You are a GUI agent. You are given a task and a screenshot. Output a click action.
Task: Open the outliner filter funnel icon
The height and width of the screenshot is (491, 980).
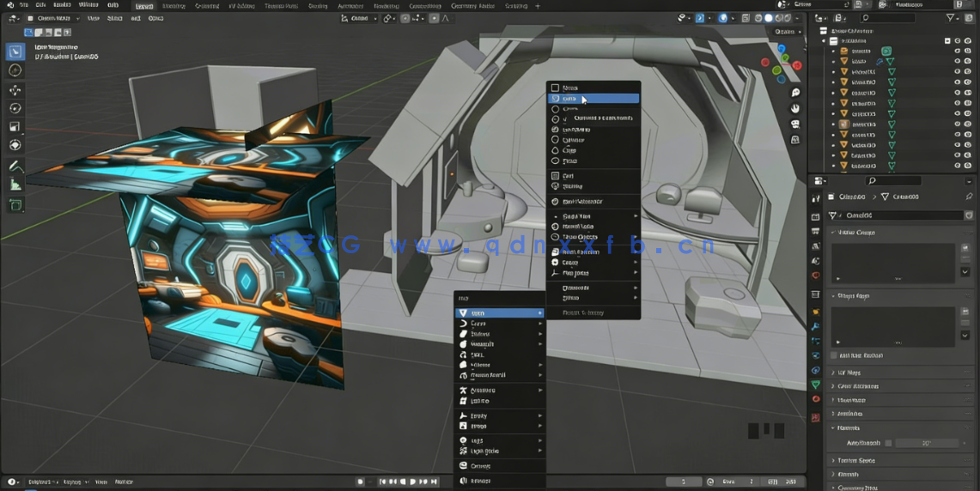951,18
